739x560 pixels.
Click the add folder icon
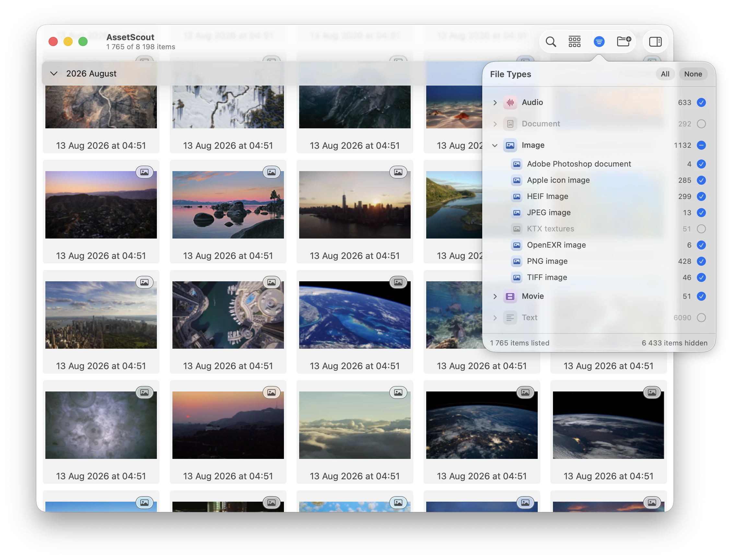pyautogui.click(x=624, y=42)
